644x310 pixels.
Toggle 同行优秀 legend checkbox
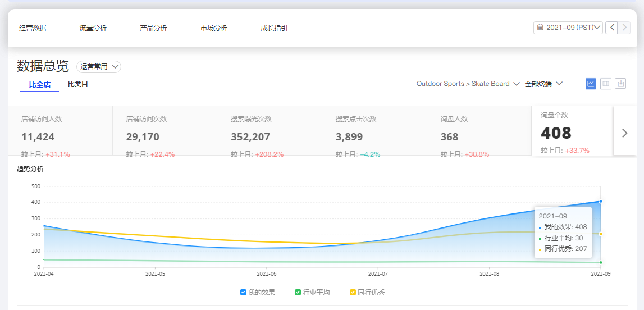(x=353, y=292)
